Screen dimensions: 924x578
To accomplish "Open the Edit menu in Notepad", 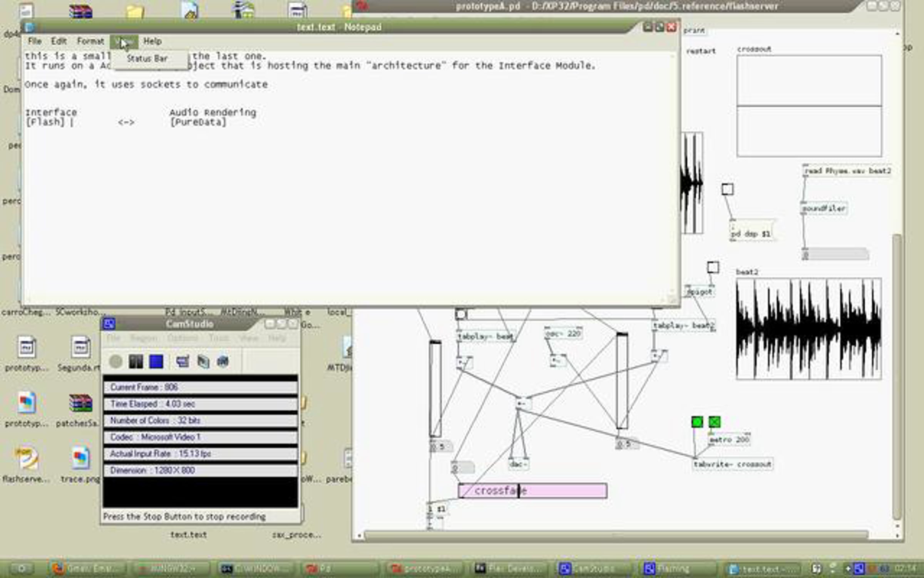I will 59,41.
